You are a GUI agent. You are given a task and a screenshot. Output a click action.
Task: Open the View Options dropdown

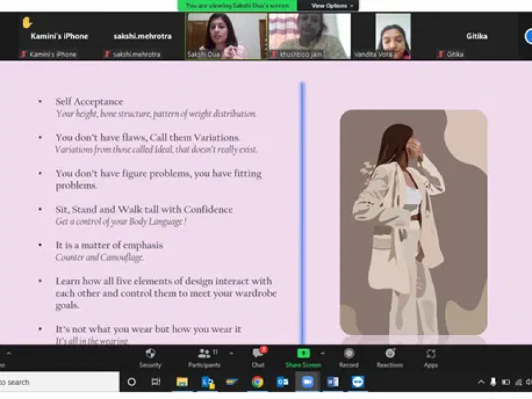coord(332,6)
